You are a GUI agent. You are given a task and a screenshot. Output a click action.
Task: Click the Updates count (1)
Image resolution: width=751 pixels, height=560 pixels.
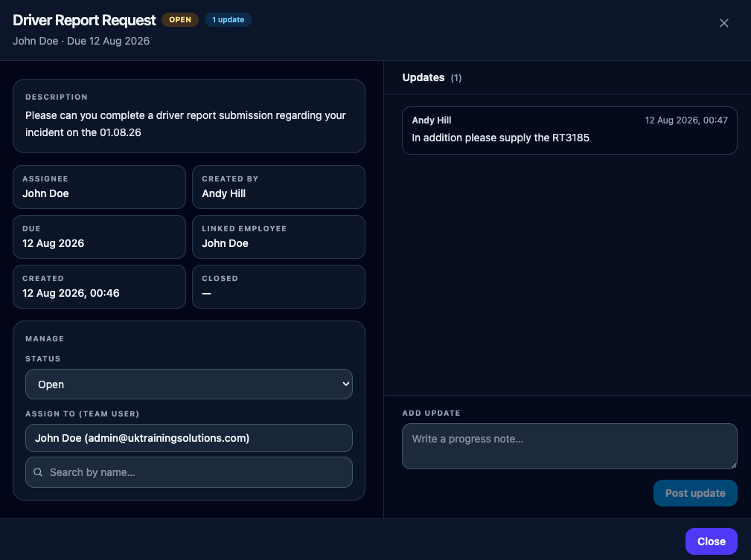456,78
